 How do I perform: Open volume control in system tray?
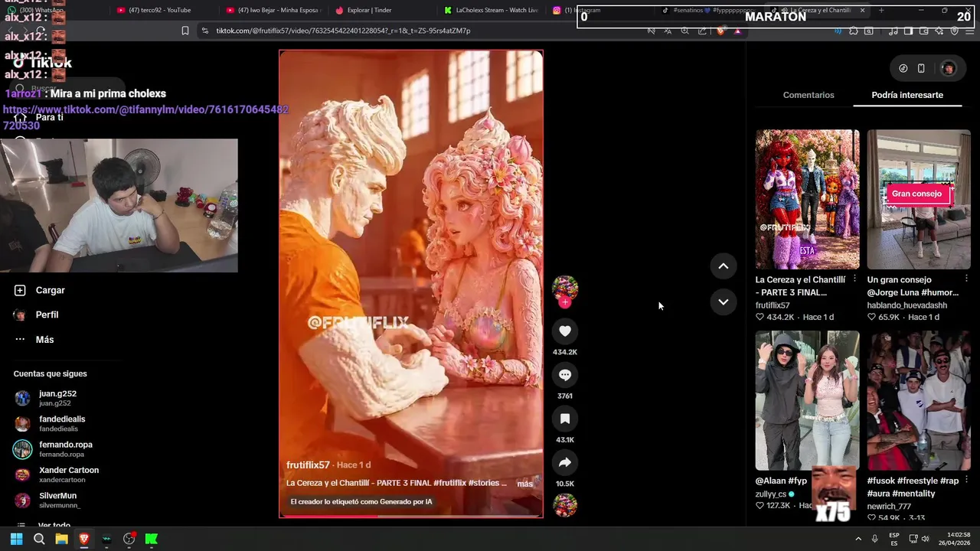click(x=925, y=539)
